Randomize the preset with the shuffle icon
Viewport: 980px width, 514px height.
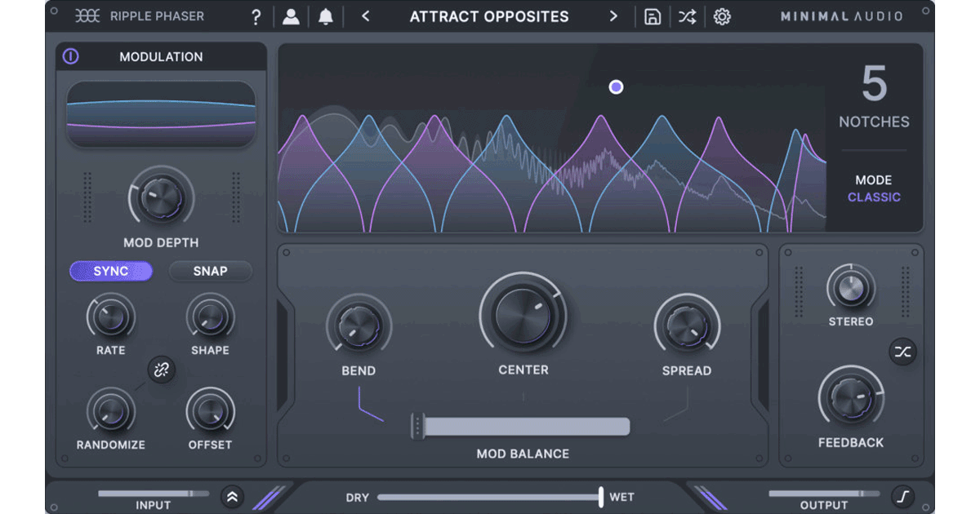[x=686, y=16]
